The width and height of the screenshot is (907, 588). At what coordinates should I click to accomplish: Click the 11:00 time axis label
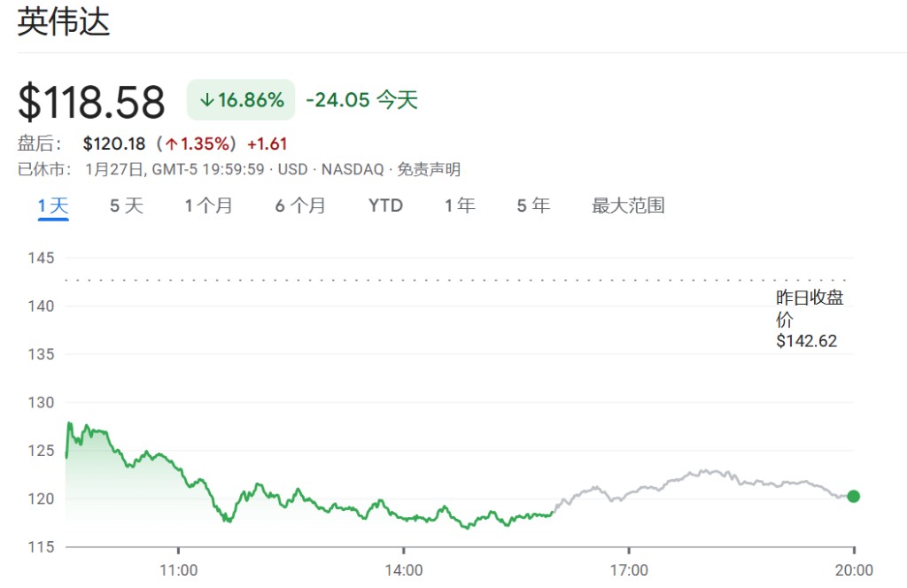pos(178,570)
